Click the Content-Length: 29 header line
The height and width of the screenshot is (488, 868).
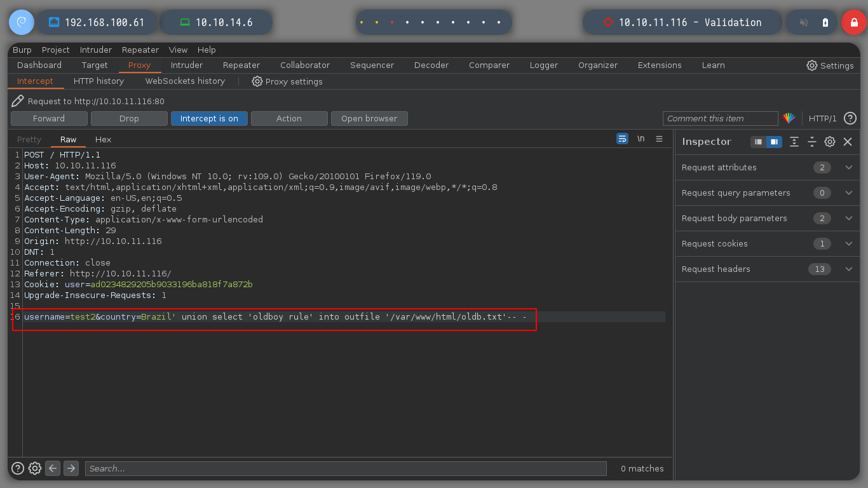pyautogui.click(x=70, y=231)
